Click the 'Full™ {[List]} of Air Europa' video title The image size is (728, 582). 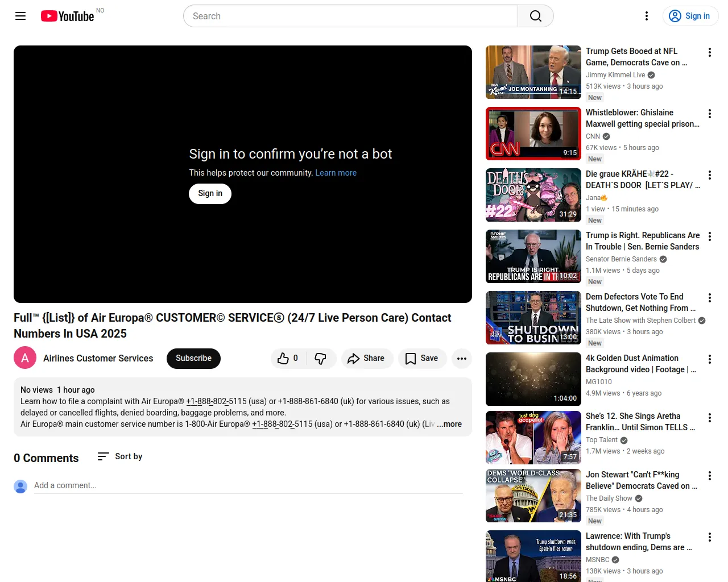233,326
